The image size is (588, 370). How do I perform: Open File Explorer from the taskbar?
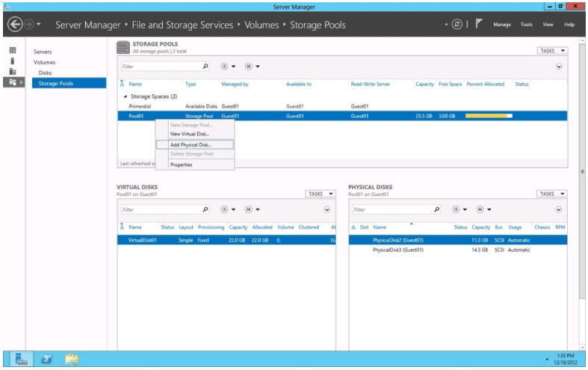72,360
